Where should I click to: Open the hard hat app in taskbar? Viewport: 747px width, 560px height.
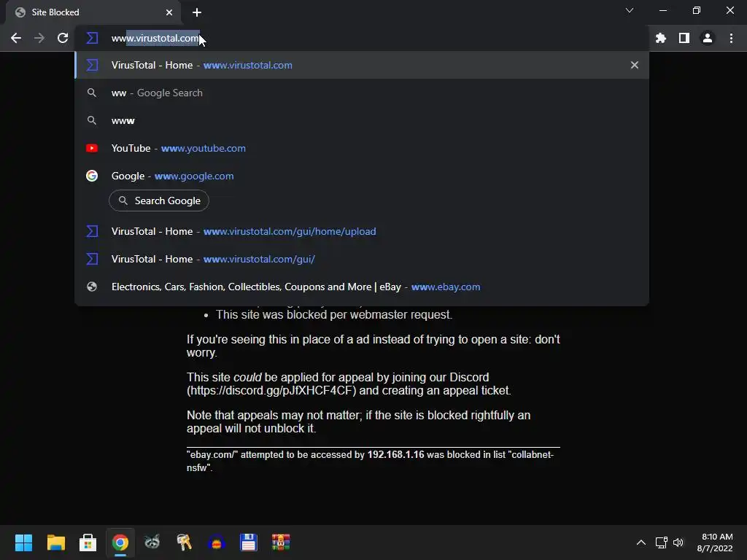point(216,542)
